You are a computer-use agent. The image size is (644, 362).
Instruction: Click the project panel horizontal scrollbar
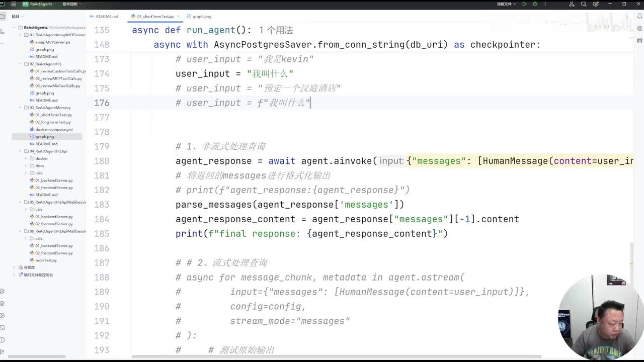[36, 357]
